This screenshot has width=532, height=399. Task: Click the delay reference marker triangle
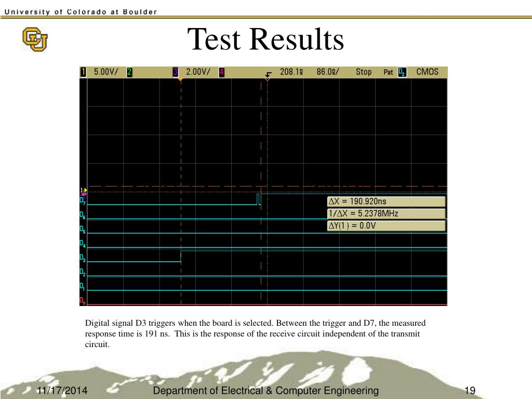(x=268, y=79)
